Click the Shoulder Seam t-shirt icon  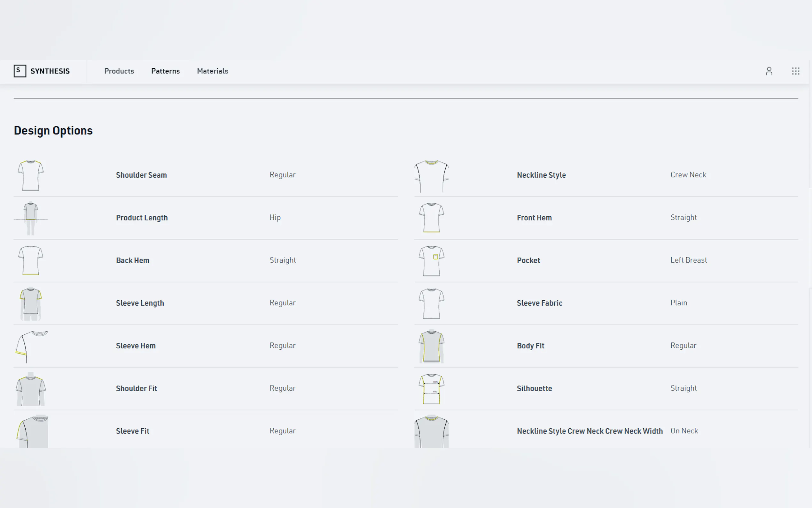31,175
